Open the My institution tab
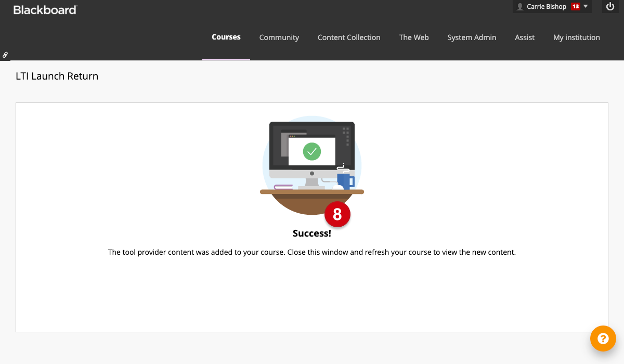The width and height of the screenshot is (624, 364). tap(577, 37)
